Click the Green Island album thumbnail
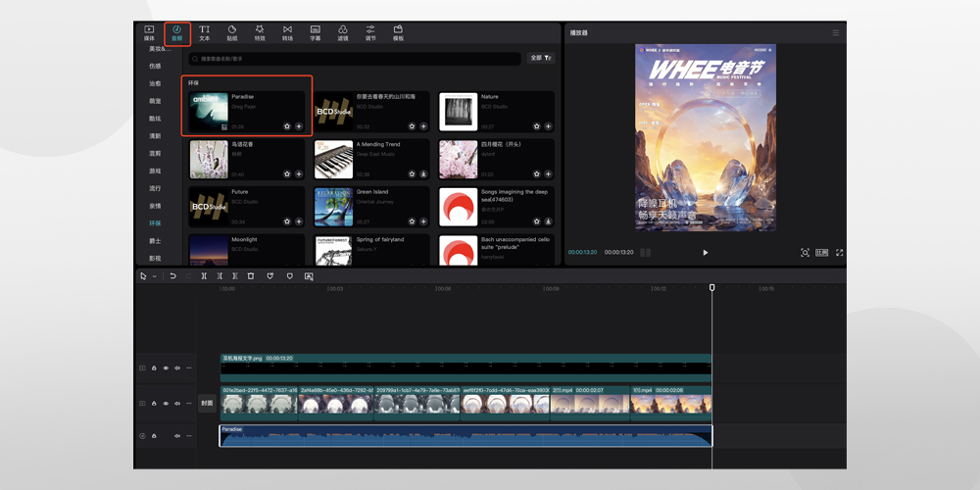Image resolution: width=980 pixels, height=490 pixels. pyautogui.click(x=334, y=207)
